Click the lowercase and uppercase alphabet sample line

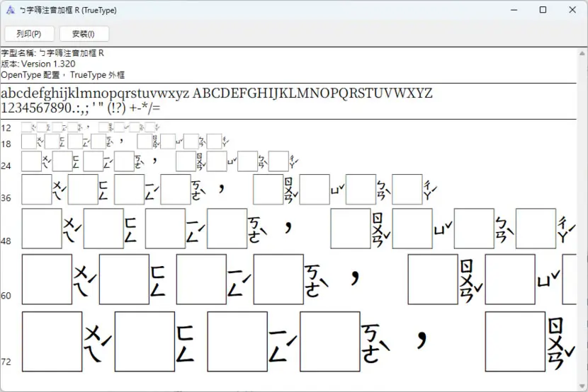click(217, 93)
